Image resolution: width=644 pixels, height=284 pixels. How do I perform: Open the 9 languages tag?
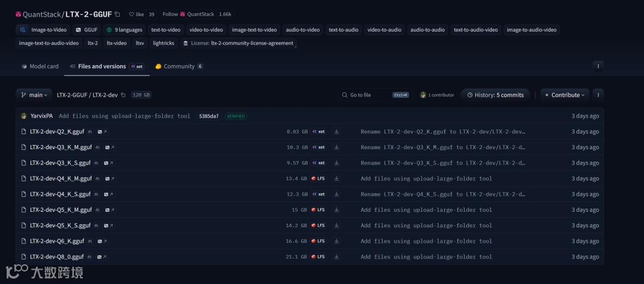pos(125,30)
